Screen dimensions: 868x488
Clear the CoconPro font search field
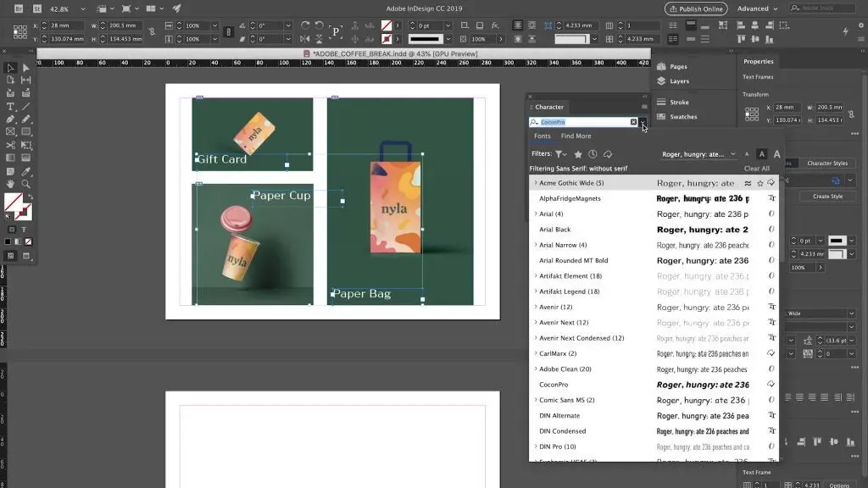click(x=633, y=122)
